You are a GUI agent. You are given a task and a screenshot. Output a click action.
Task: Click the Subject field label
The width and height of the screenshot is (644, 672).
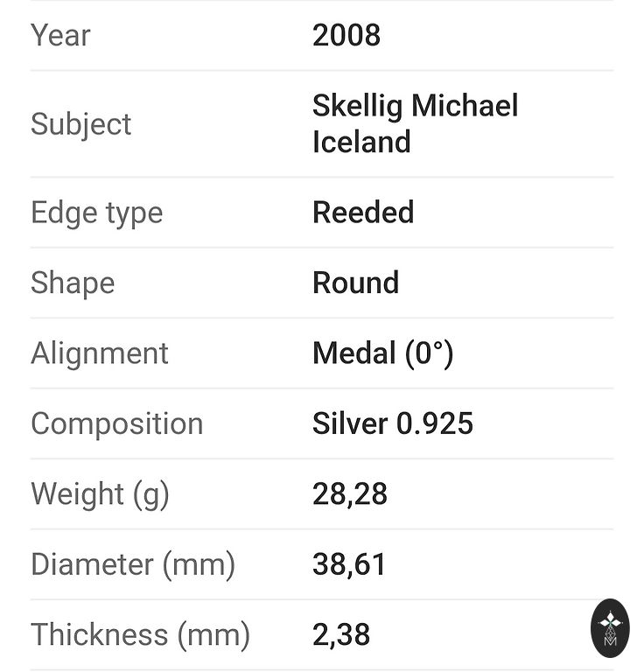tap(80, 123)
